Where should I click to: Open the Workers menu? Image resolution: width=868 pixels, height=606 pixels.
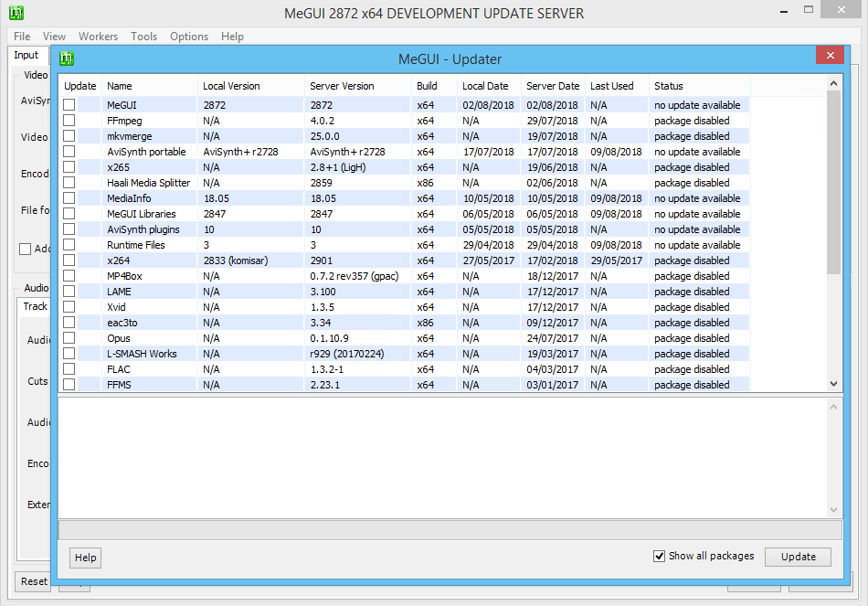pyautogui.click(x=98, y=36)
